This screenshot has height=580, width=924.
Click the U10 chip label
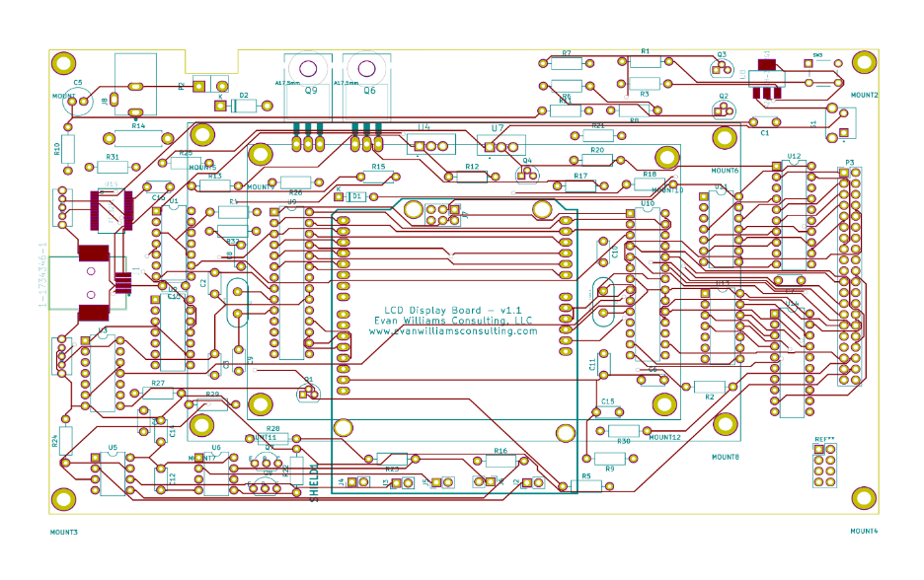click(x=648, y=204)
